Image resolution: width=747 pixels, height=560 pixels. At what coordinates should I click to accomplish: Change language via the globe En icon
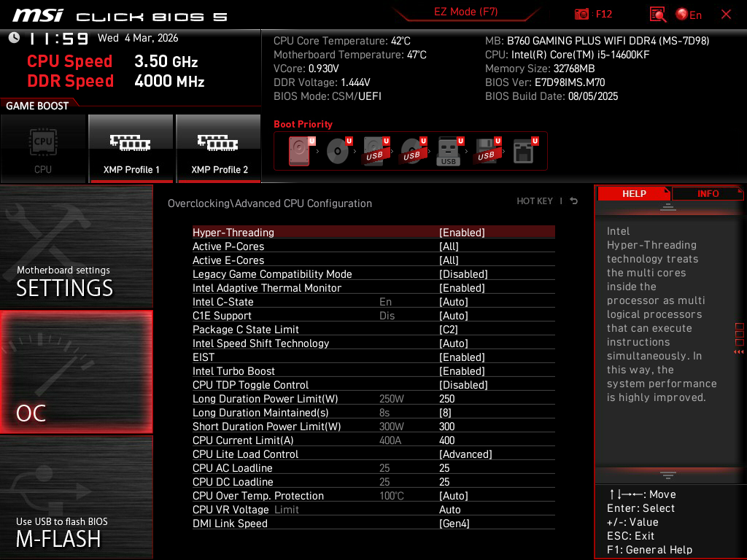click(x=689, y=15)
